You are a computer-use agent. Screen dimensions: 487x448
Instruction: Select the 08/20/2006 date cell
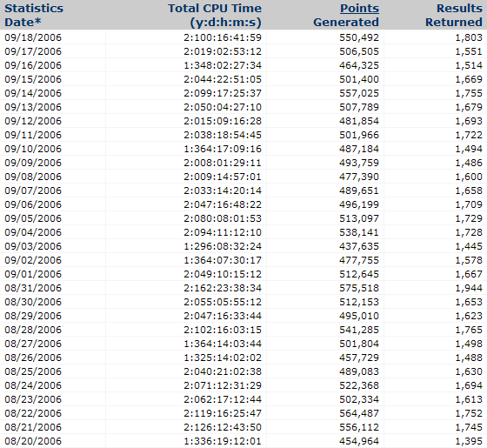click(x=33, y=441)
